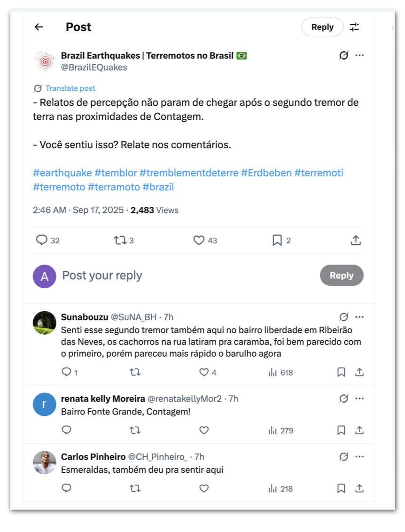Open Brazil Earthquakes profile avatar
This screenshot has width=405, height=532.
pos(45,61)
